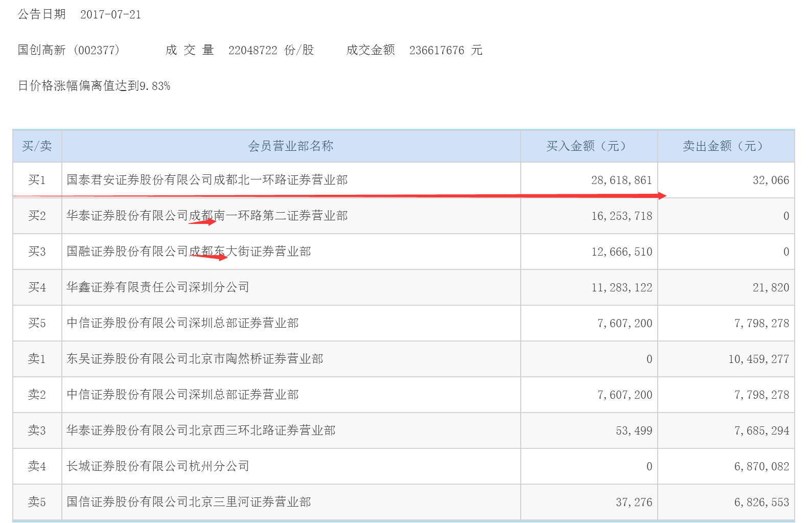Click turnover amount 236617676
The image size is (812, 523).
tap(437, 50)
